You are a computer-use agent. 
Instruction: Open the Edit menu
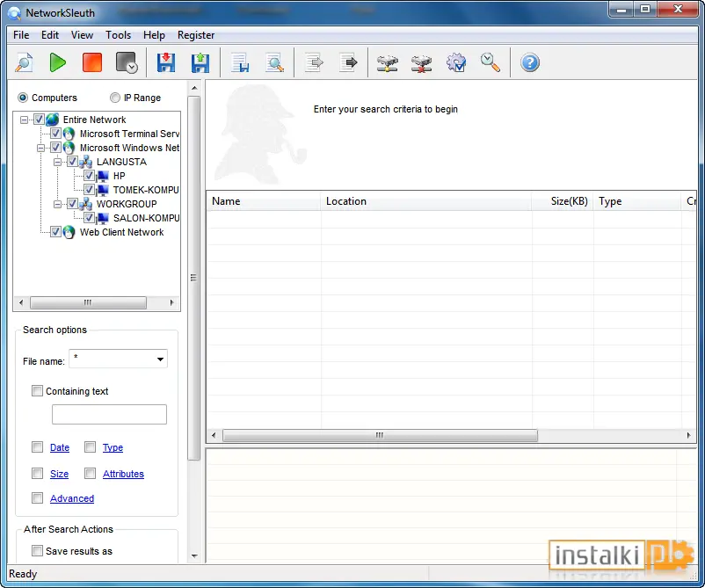(x=50, y=35)
